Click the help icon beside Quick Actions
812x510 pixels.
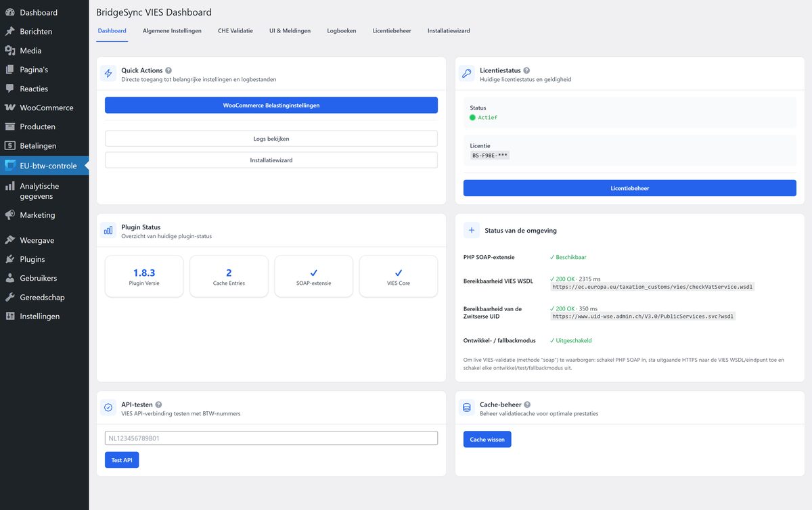(168, 70)
